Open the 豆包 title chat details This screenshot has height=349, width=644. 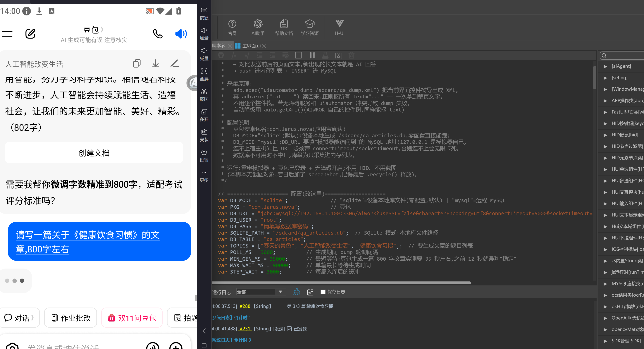[94, 30]
